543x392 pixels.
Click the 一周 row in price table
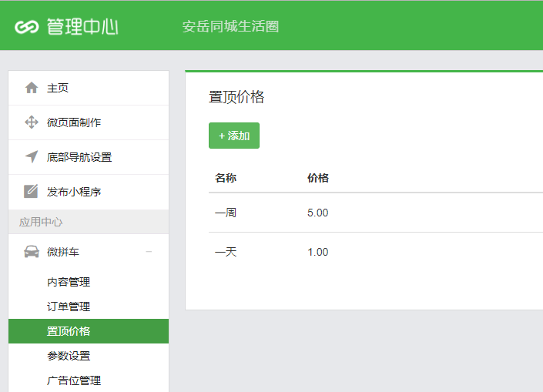[x=226, y=213]
